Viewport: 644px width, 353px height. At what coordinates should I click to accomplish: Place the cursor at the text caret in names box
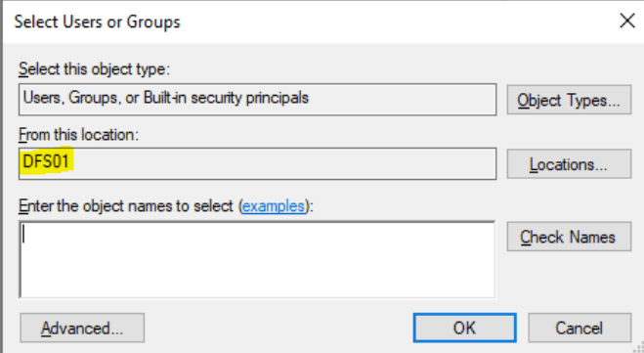coord(23,235)
